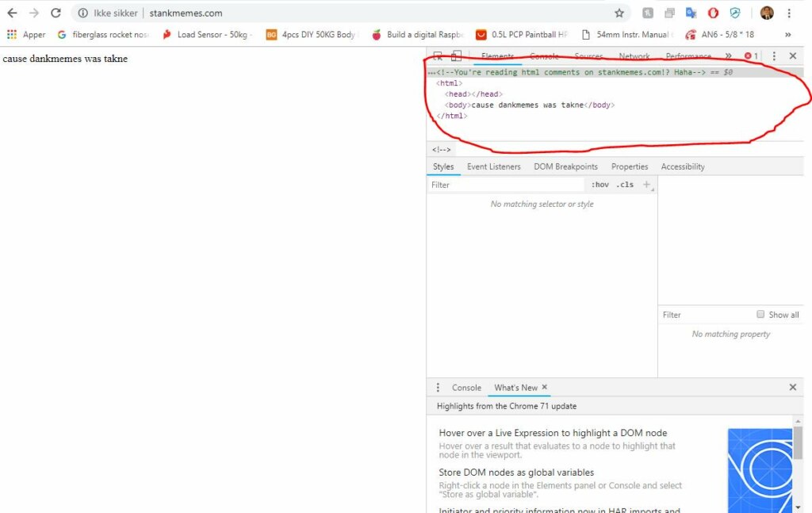Click the What's New scrollbar
The width and height of the screenshot is (812, 513).
click(x=798, y=442)
